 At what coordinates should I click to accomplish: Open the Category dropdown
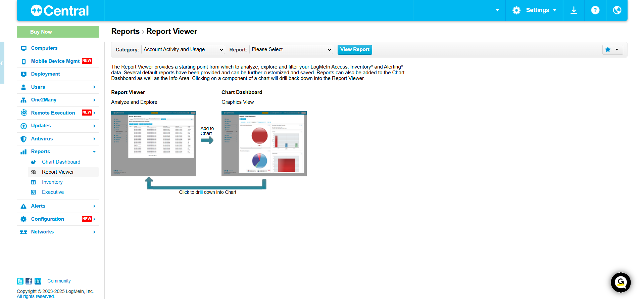point(183,49)
